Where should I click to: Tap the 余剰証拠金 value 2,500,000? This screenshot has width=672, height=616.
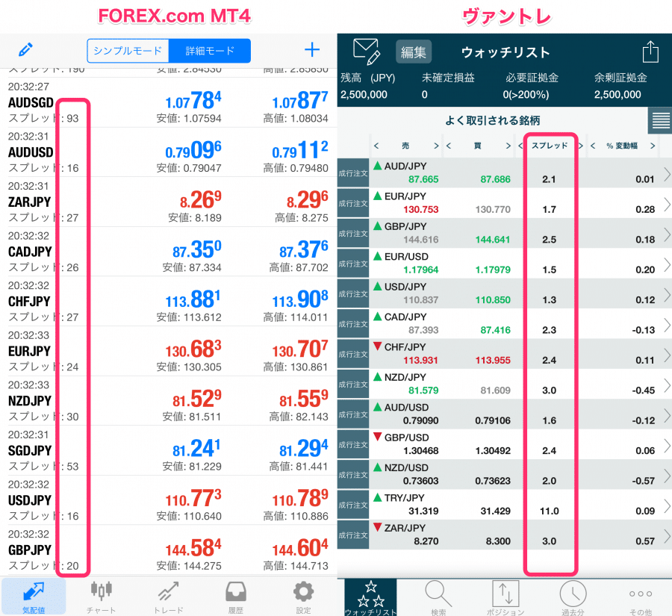pyautogui.click(x=617, y=95)
